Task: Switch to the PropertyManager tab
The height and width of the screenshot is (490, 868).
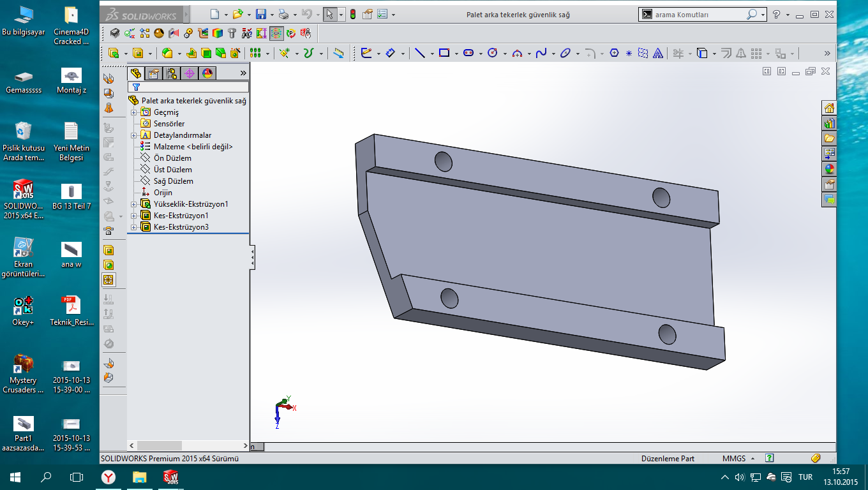Action: pos(154,73)
